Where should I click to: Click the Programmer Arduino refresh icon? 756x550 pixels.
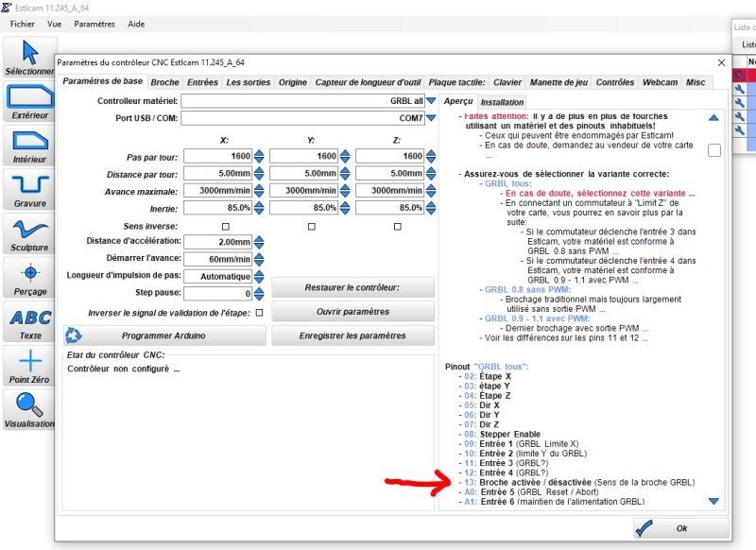[x=74, y=335]
